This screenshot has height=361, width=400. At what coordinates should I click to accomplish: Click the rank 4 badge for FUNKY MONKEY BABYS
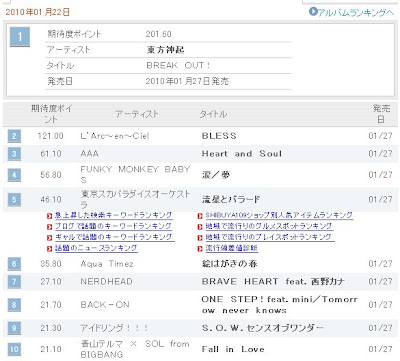pos(14,175)
